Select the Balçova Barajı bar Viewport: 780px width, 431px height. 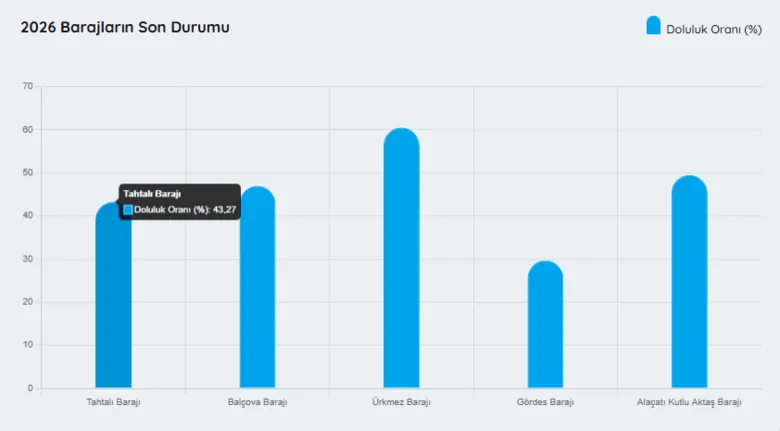tap(257, 287)
